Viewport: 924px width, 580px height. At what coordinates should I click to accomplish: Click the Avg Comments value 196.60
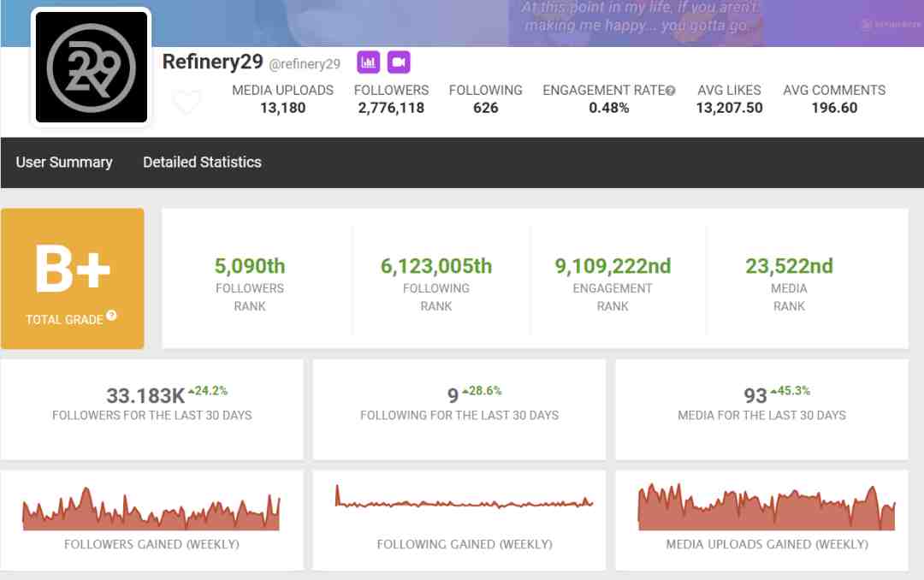tap(834, 108)
